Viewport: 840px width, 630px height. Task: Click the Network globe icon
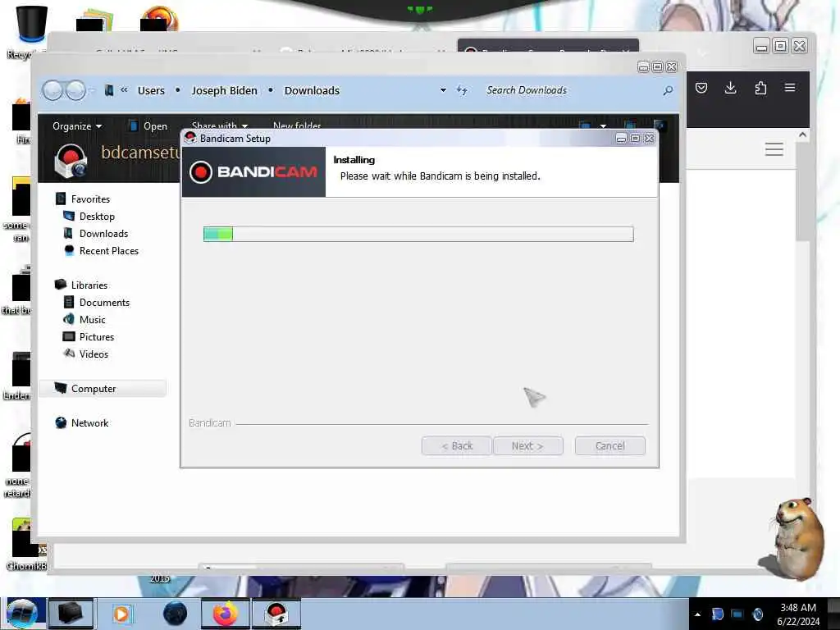(x=61, y=422)
